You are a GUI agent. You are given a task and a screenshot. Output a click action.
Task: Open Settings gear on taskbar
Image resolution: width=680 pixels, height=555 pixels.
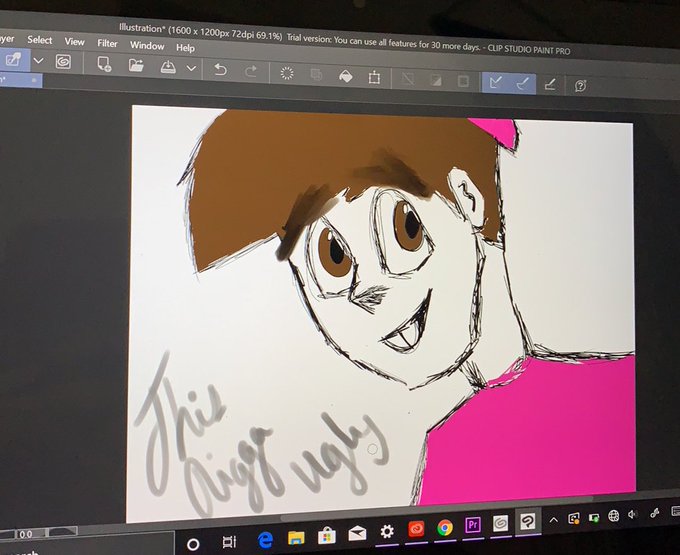coord(387,532)
